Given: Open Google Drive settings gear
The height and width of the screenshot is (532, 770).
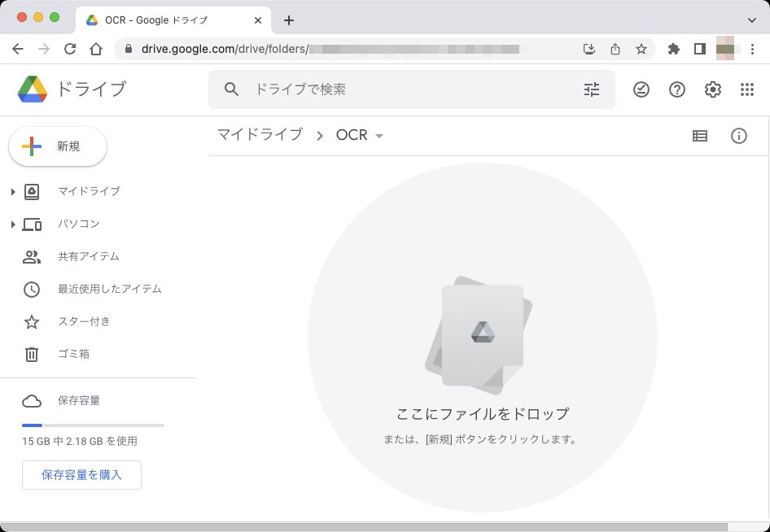Looking at the screenshot, I should point(712,89).
